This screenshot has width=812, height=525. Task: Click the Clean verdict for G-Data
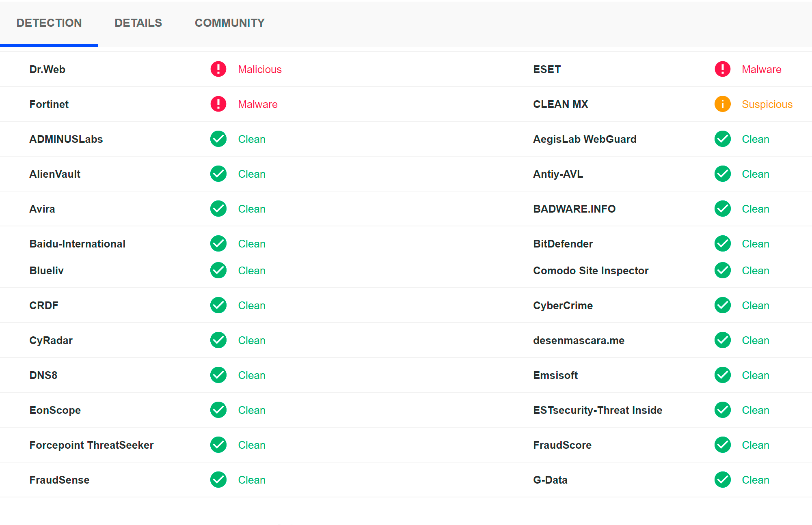tap(756, 480)
